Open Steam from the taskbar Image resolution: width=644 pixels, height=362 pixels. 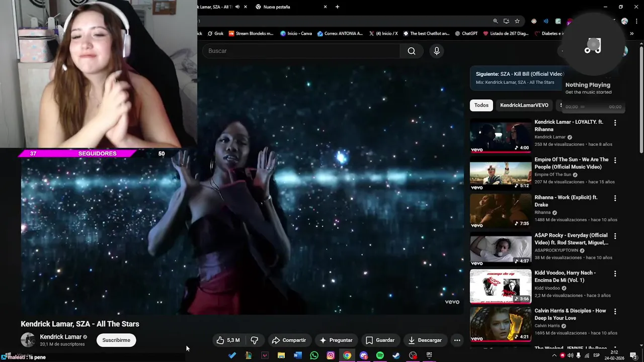coord(396,355)
